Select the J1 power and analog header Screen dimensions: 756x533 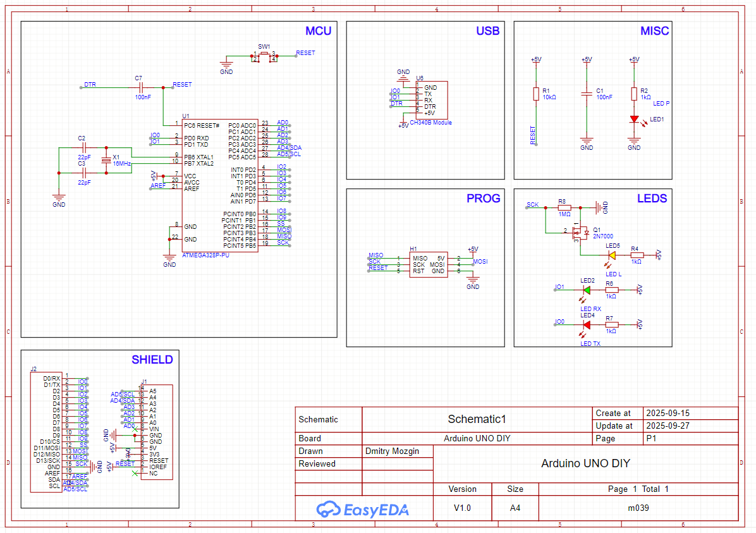tap(158, 431)
